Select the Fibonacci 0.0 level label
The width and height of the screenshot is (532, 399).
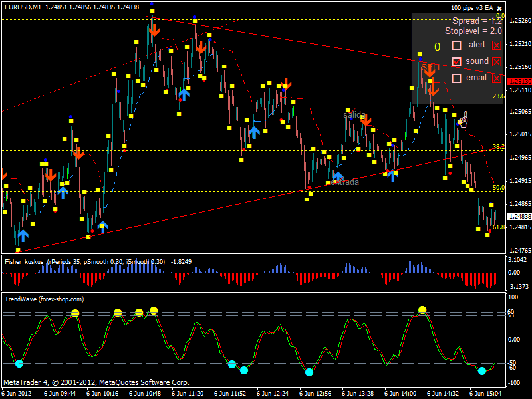pyautogui.click(x=500, y=15)
